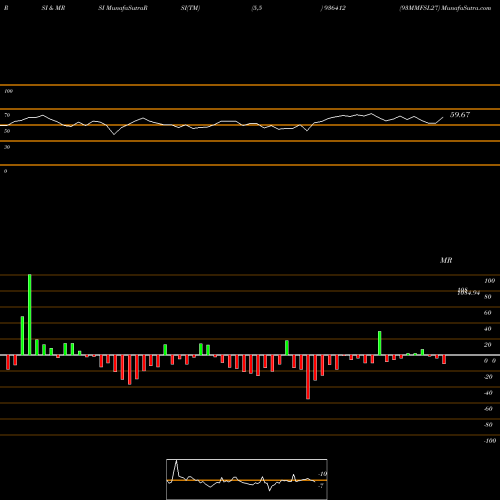Click the MR axis label "-40"
This screenshot has width=500, height=500.
click(x=488, y=393)
